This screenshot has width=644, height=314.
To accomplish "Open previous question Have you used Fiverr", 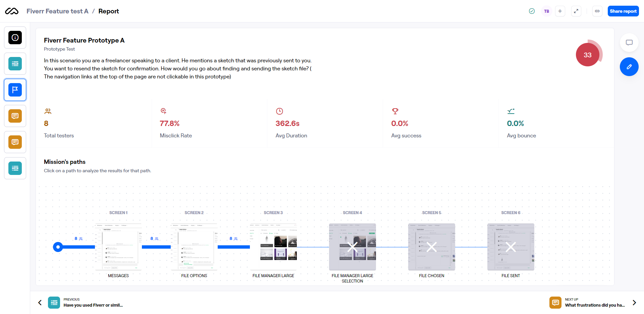I will coord(93,305).
